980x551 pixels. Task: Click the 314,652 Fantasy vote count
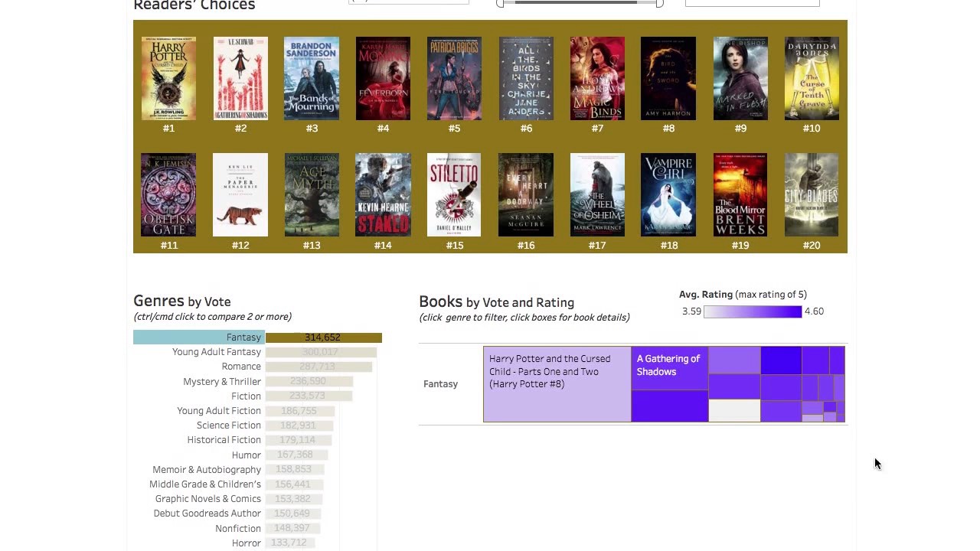(322, 337)
